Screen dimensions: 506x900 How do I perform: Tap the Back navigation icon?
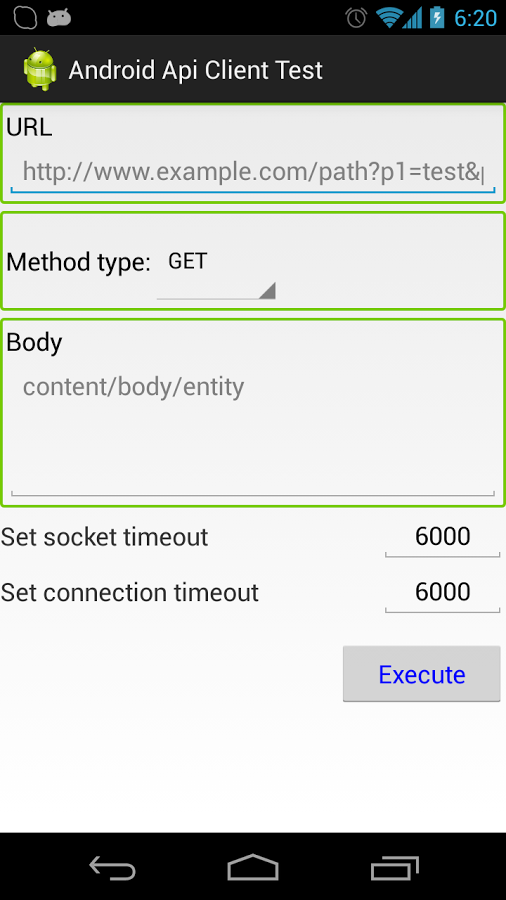(x=112, y=867)
